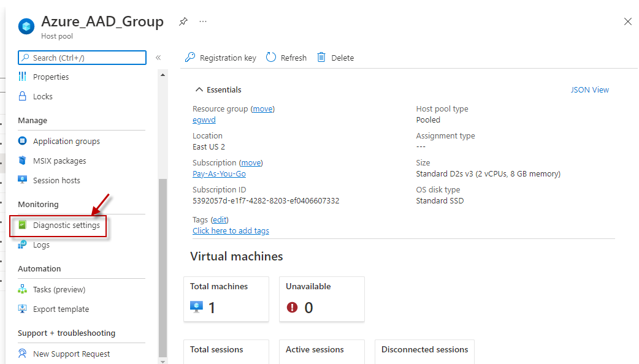Open Tasks (preview)
The height and width of the screenshot is (364, 639).
59,289
